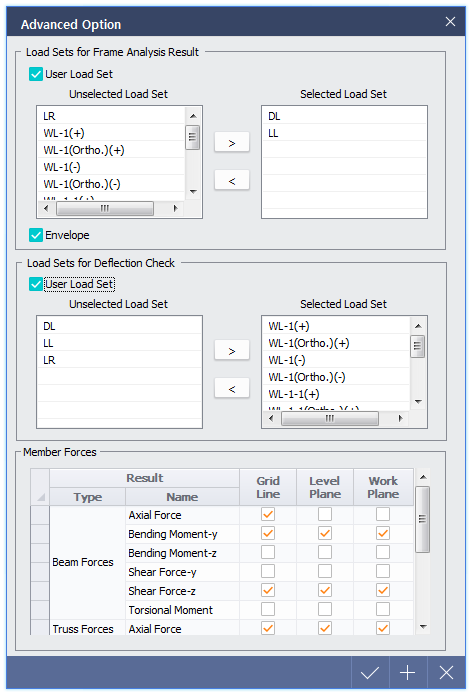472x695 pixels.
Task: Click the plus icon in bottom bar
Action: coord(408,673)
